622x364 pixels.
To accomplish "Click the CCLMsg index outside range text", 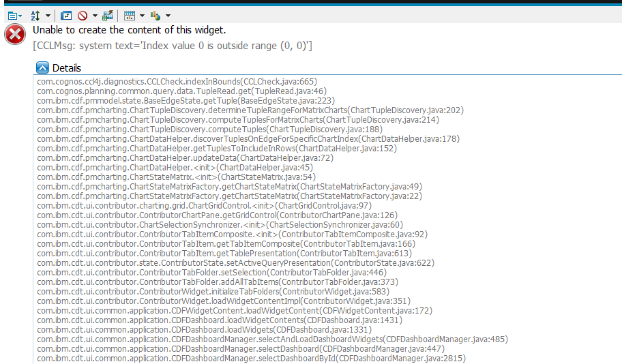I will click(173, 46).
